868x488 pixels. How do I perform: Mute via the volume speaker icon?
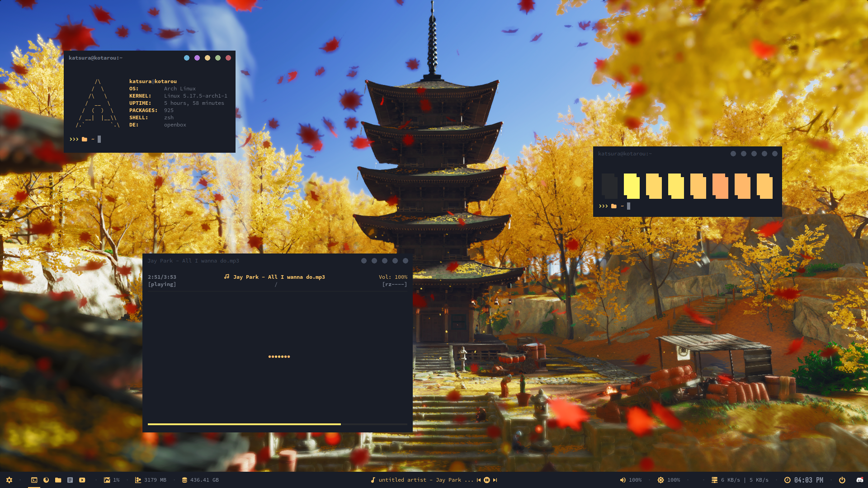[623, 480]
